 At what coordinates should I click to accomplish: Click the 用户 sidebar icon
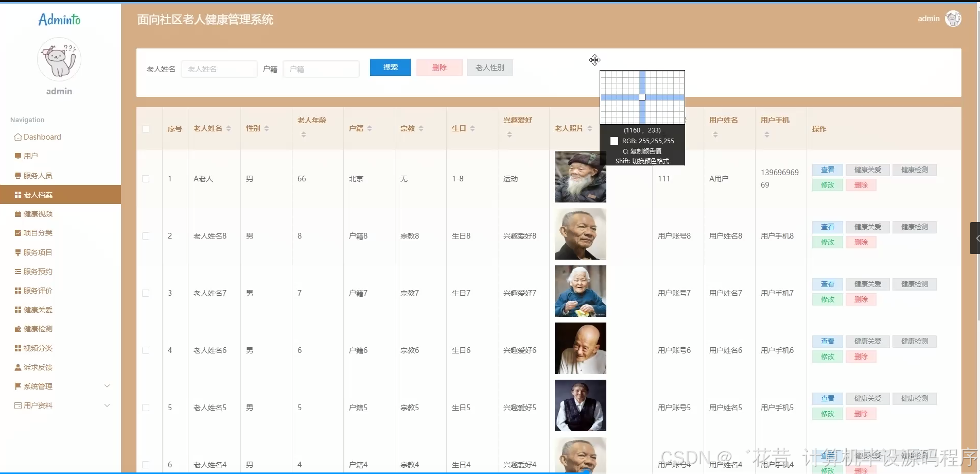coord(18,156)
